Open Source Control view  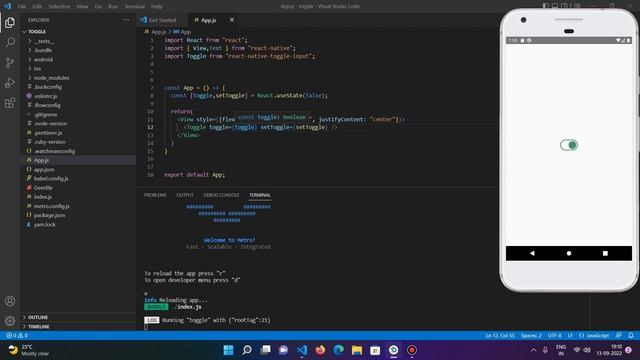coord(10,62)
